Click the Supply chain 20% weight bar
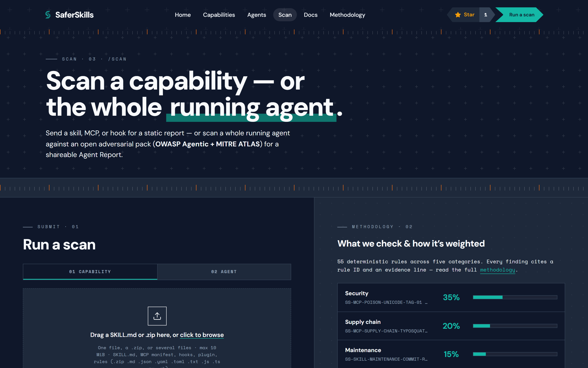Screen dimensions: 588x368 click(515, 326)
